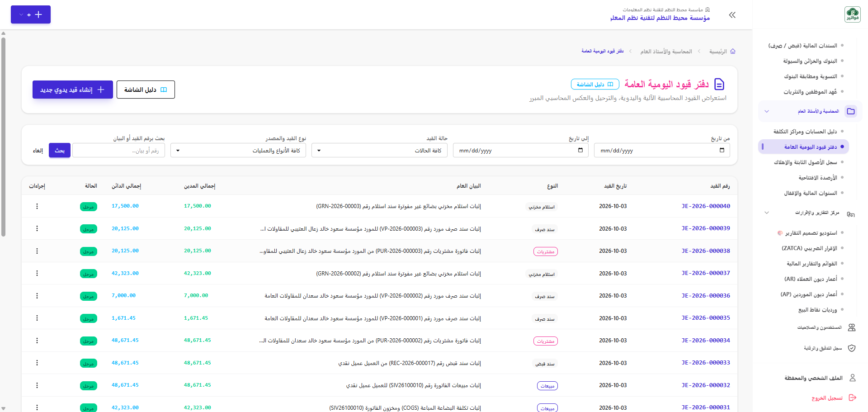Open the three-dot actions for JE-2026-000038
The image size is (868, 412).
pyautogui.click(x=37, y=251)
